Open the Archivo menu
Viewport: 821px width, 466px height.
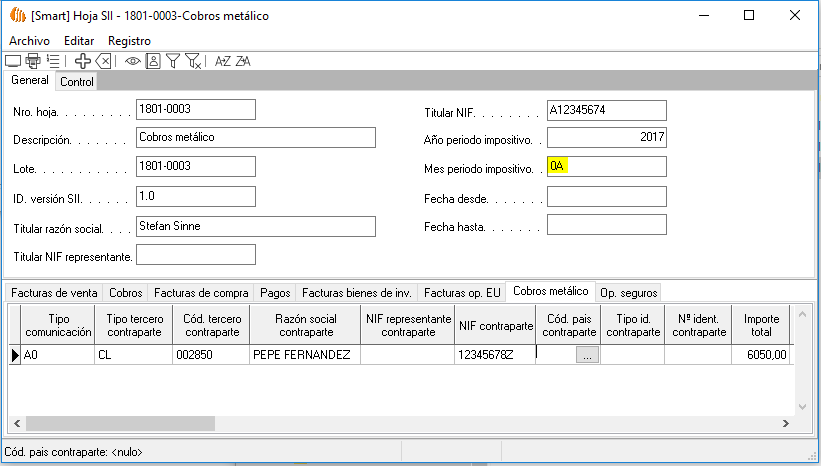(x=29, y=40)
